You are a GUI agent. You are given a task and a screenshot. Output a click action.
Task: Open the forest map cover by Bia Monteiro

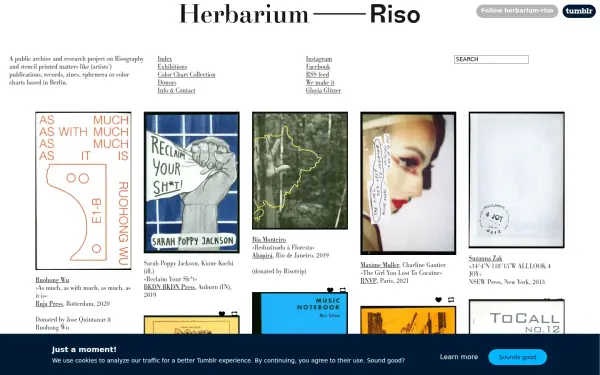pyautogui.click(x=300, y=171)
